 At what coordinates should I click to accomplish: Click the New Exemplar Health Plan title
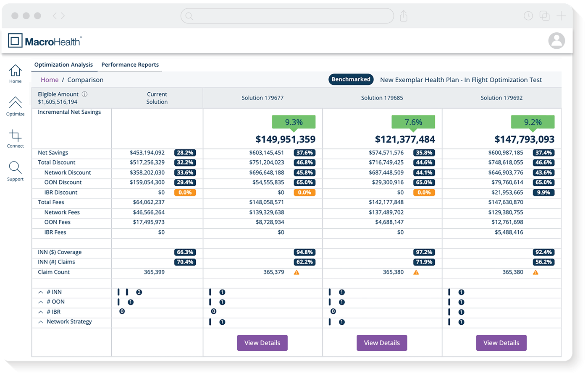(x=461, y=80)
